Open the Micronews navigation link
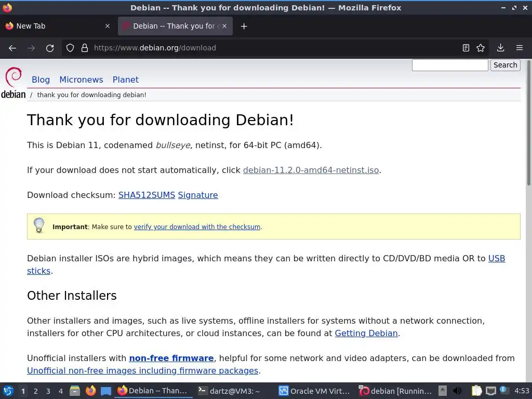This screenshot has width=532, height=399. pos(81,79)
